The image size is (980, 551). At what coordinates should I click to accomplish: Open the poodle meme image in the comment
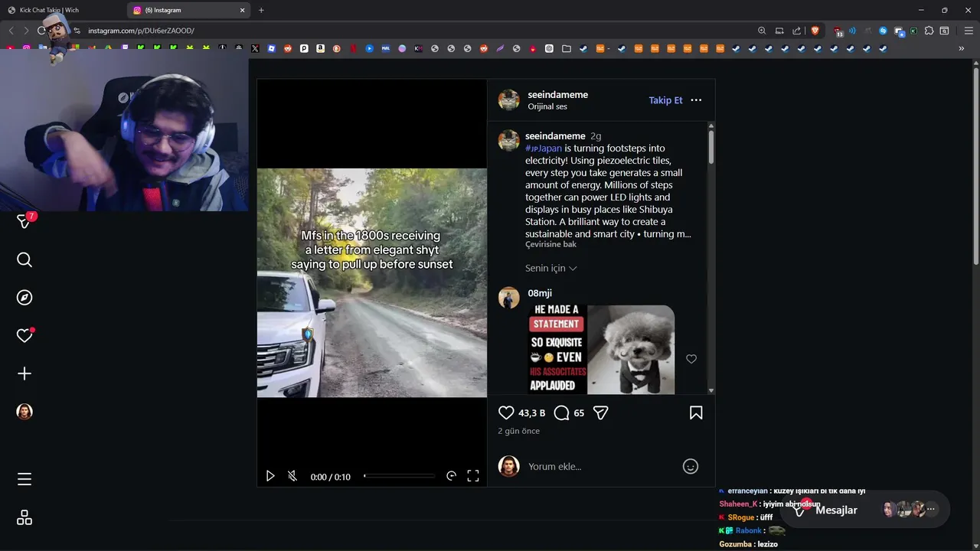(x=601, y=350)
